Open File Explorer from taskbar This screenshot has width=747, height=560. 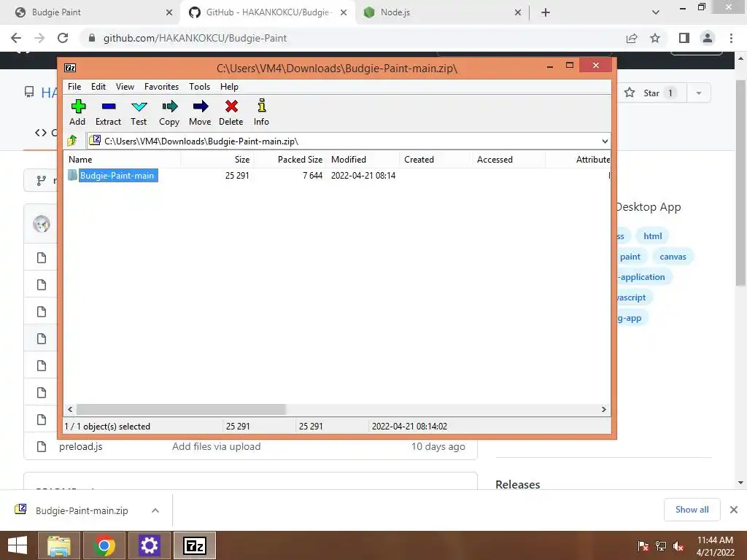click(x=59, y=545)
